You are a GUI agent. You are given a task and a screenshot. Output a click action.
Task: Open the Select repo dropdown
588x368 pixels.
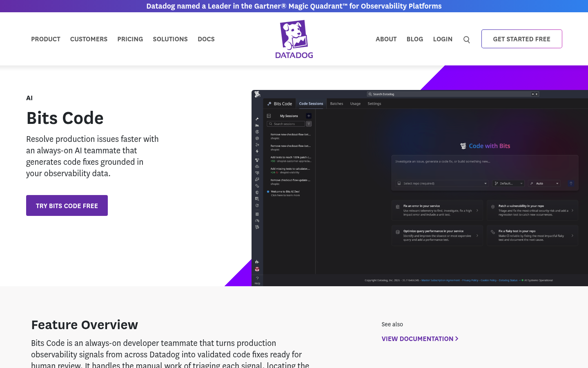coord(442,184)
